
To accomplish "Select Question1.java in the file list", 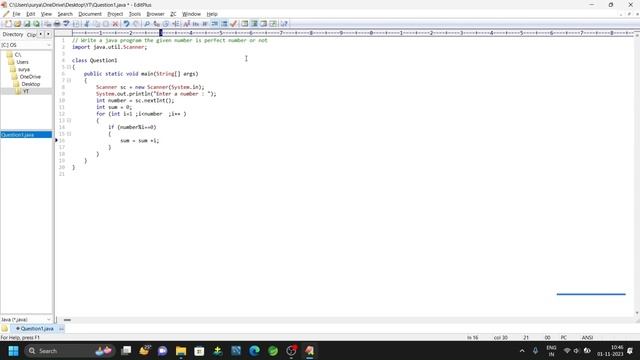I will click(26, 135).
